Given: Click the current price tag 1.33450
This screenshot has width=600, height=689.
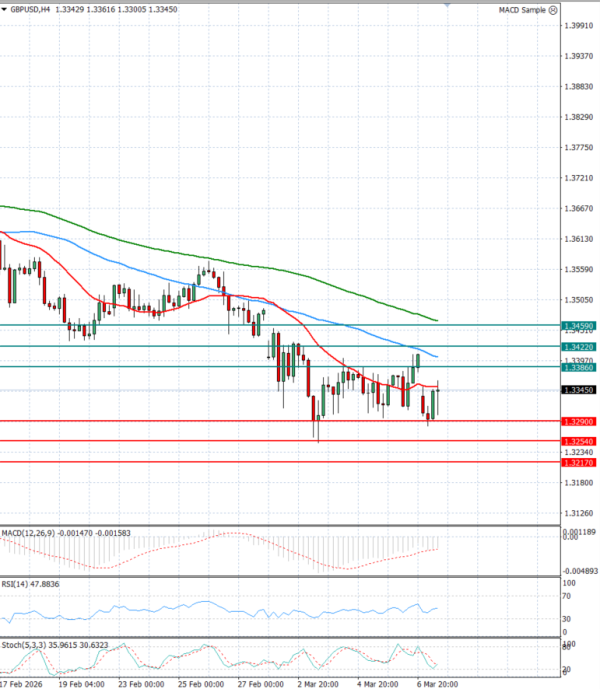Looking at the screenshot, I should (579, 390).
